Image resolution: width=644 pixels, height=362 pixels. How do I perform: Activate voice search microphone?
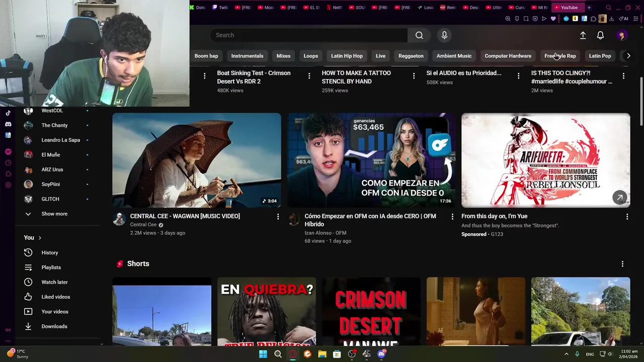click(444, 35)
